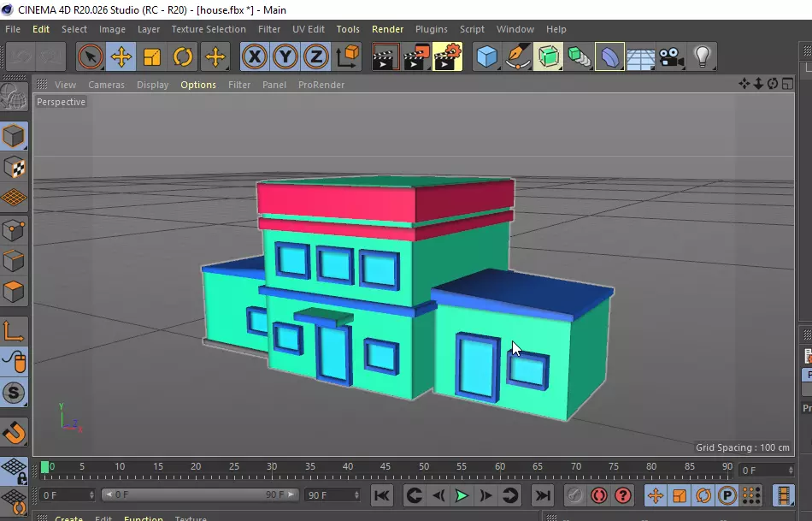Viewport: 812px width, 521px height.
Task: Open the Bend deformer icon
Action: pyautogui.click(x=609, y=56)
